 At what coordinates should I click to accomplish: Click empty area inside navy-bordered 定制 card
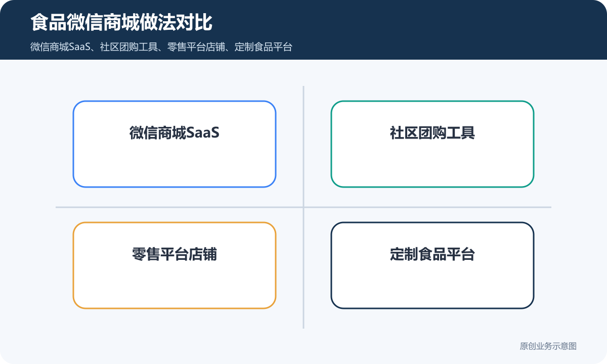(432, 286)
